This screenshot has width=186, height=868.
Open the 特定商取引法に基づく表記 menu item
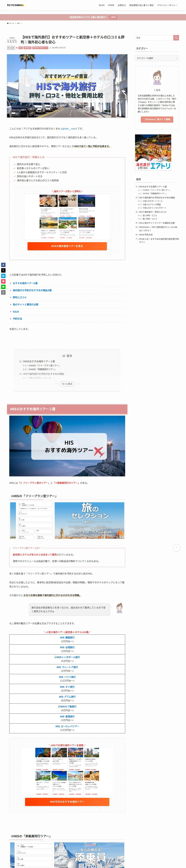coord(141,5)
